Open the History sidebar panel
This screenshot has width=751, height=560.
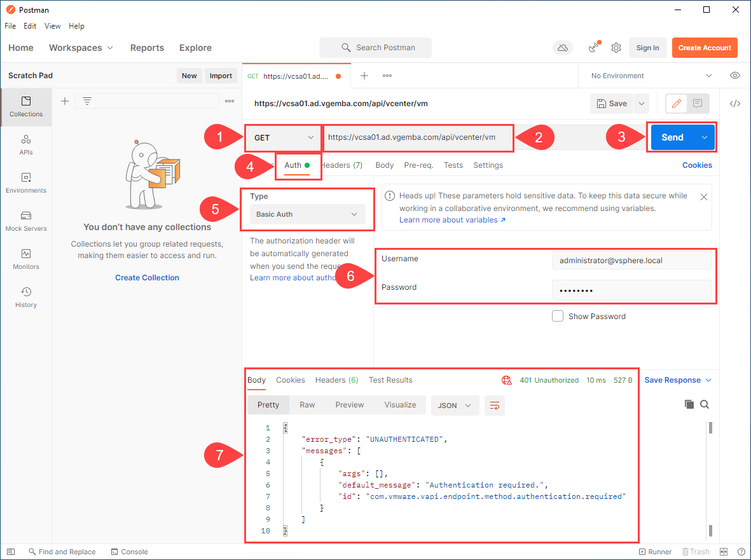tap(26, 297)
